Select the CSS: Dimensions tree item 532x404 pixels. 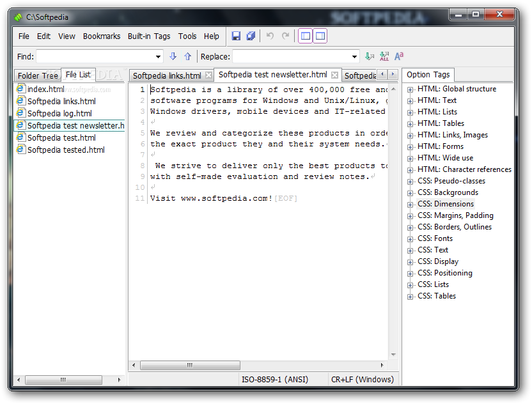pyautogui.click(x=446, y=204)
